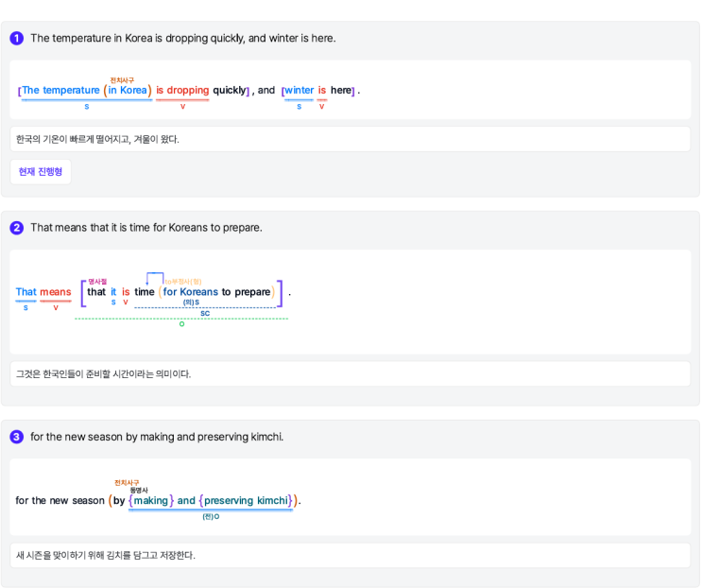The width and height of the screenshot is (702, 588).
Task: Click the underlined phrase 'is dropping'
Action: pos(182,91)
